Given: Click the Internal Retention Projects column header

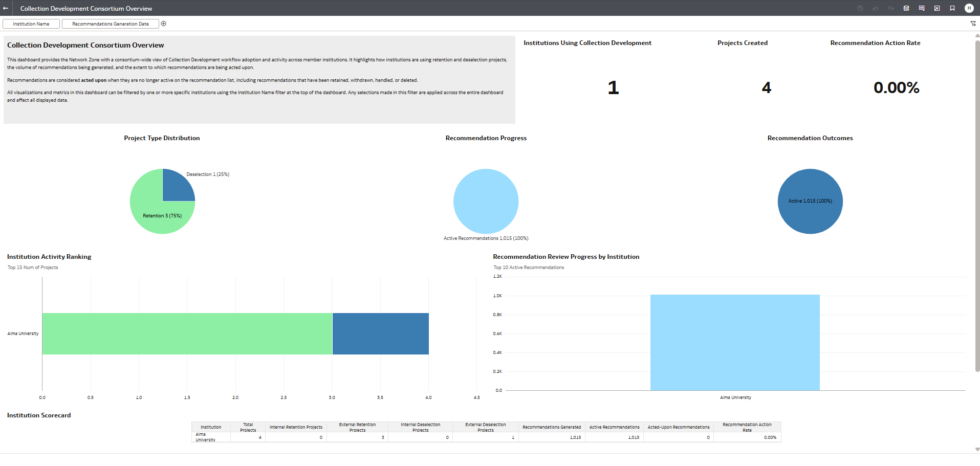Looking at the screenshot, I should 296,427.
